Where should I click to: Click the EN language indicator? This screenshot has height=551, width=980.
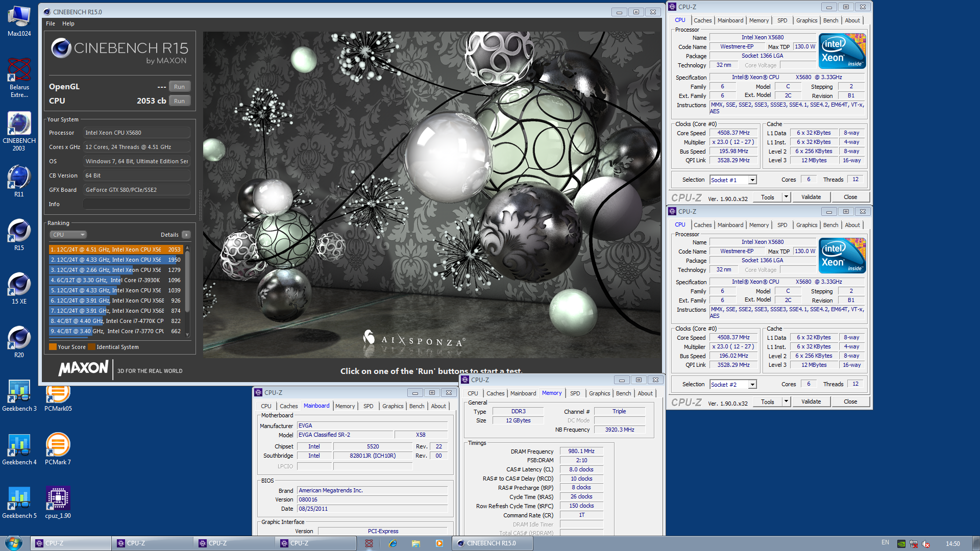tap(885, 543)
